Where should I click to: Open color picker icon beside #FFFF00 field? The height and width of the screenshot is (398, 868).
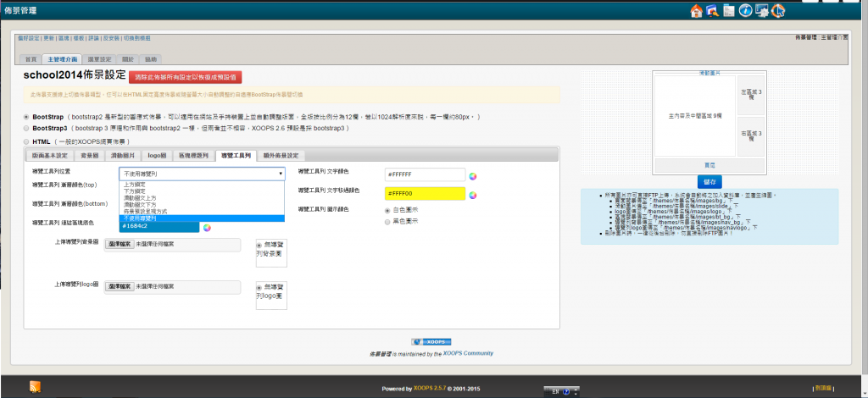click(473, 194)
